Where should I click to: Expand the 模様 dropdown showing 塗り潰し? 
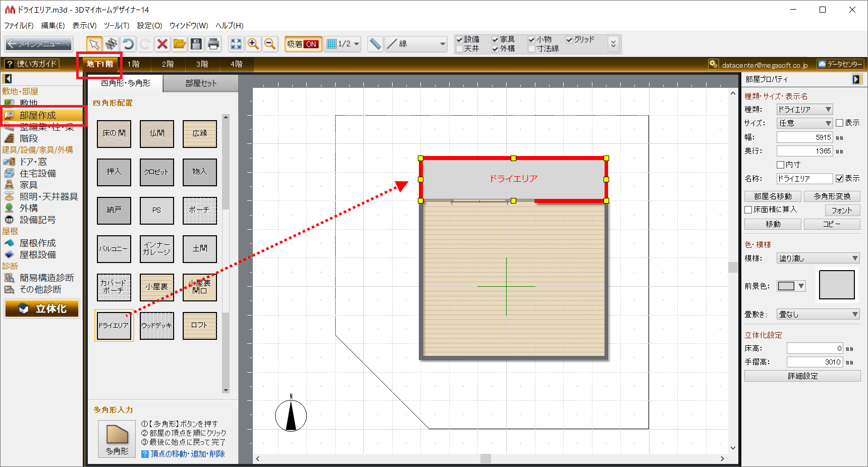[x=818, y=258]
